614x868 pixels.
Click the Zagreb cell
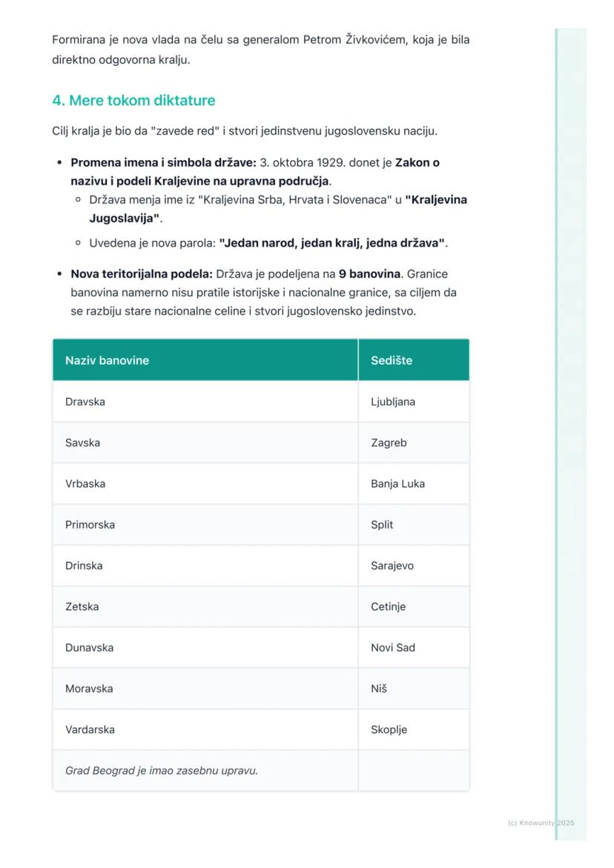(389, 443)
